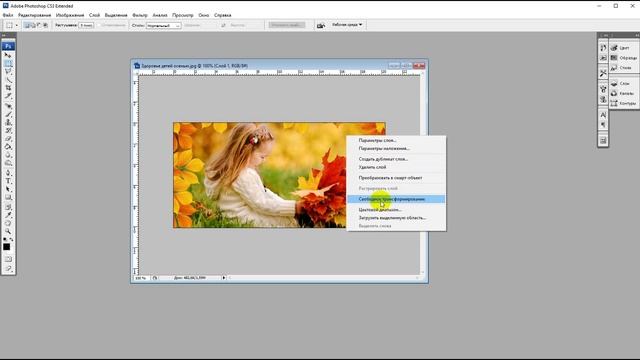Screen dimensions: 640x360
Task: Toggle the Сглаживание checkbox
Action: (x=99, y=25)
